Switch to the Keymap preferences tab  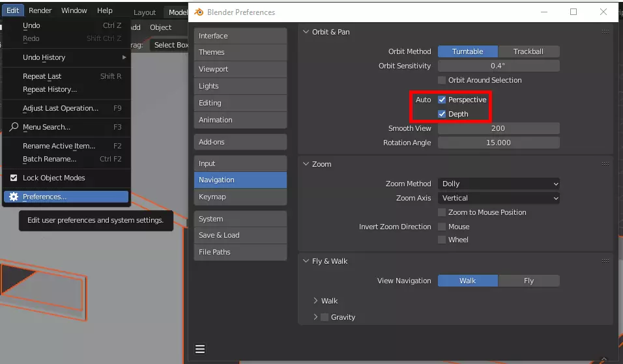240,197
